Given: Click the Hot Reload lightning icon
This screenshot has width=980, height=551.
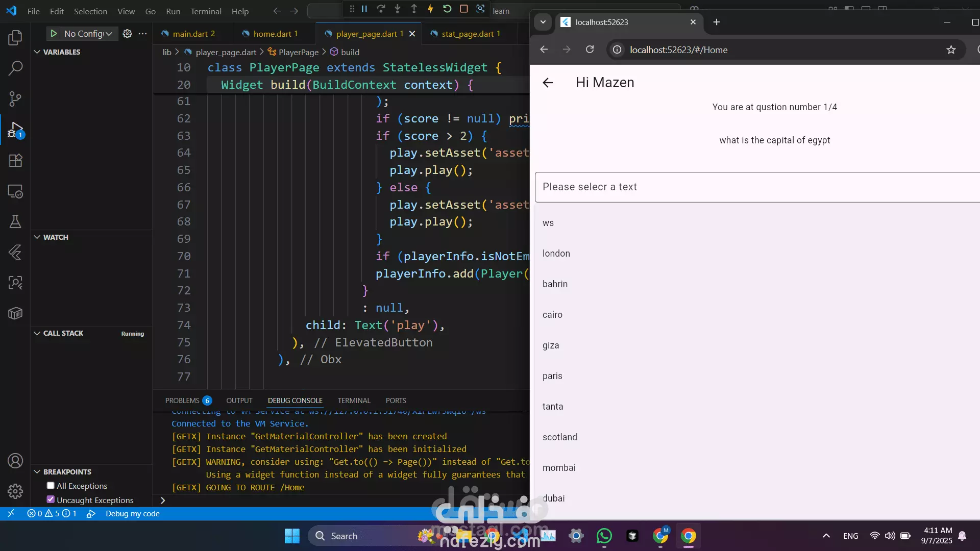Looking at the screenshot, I should [x=430, y=9].
